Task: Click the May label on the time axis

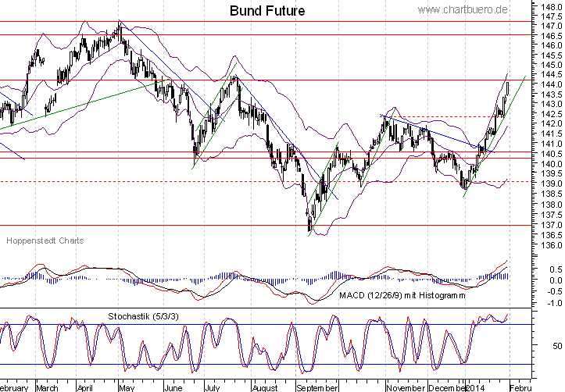Action: pos(127,387)
